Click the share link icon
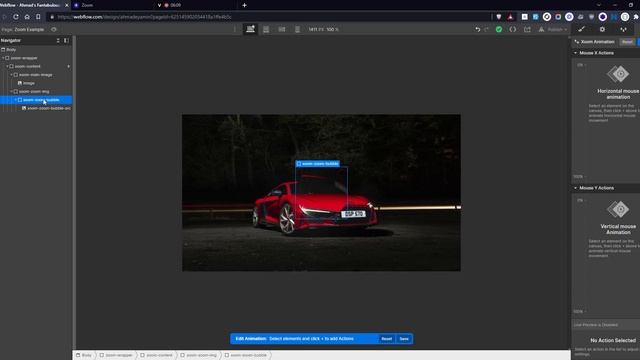Image resolution: width=640 pixels, height=360 pixels. click(527, 29)
